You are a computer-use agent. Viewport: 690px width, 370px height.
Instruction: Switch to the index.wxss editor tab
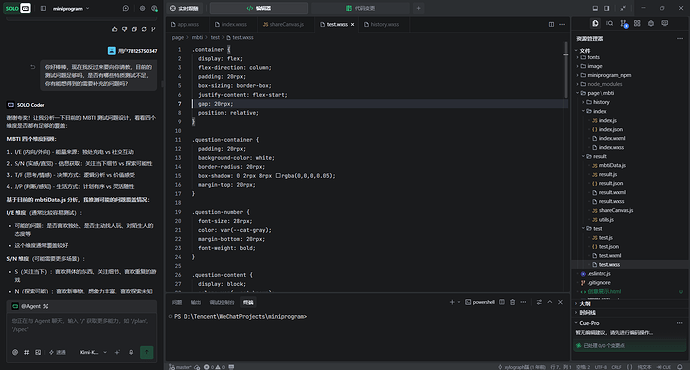231,25
